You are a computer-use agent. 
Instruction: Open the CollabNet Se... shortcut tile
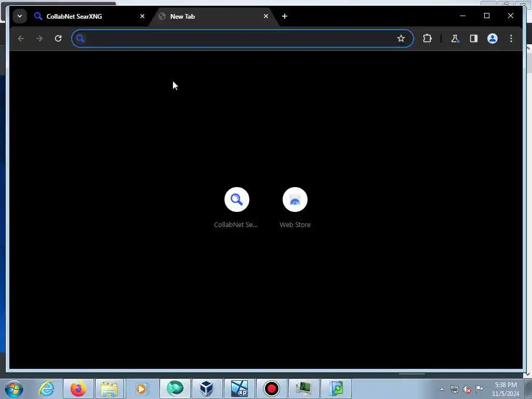(236, 207)
